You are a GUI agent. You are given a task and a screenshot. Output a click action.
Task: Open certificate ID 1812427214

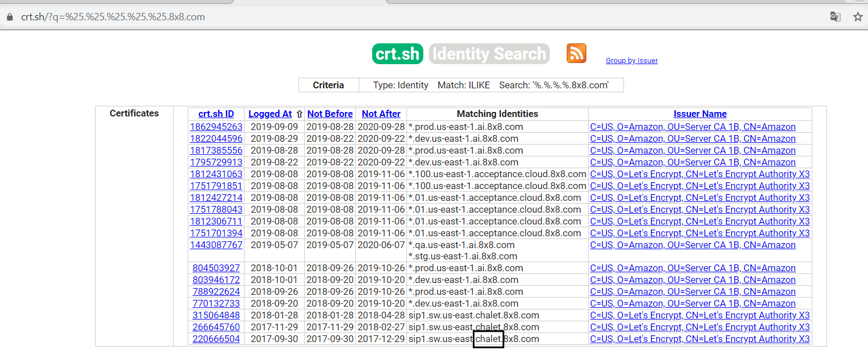point(216,197)
